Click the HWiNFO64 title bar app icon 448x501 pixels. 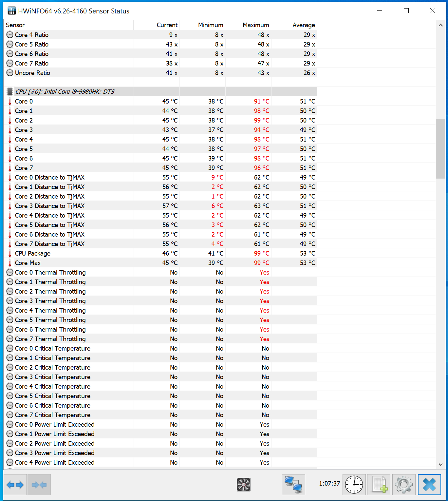pyautogui.click(x=12, y=11)
